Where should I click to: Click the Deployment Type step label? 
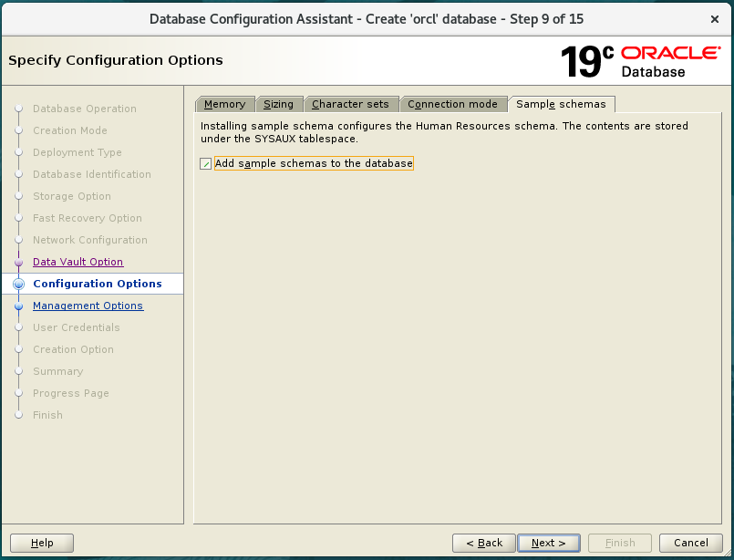(x=78, y=152)
